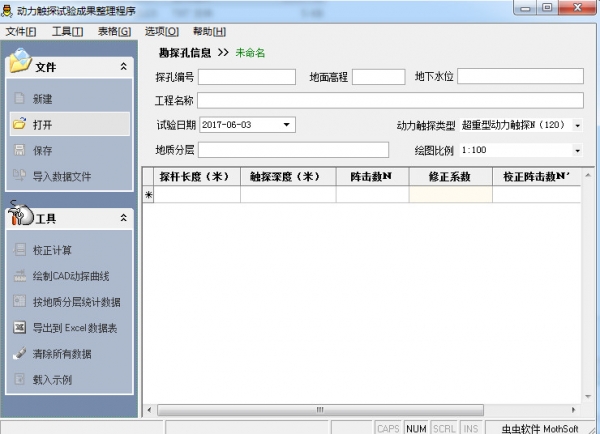
Task: Collapse the 文件 panel section
Action: (123, 67)
